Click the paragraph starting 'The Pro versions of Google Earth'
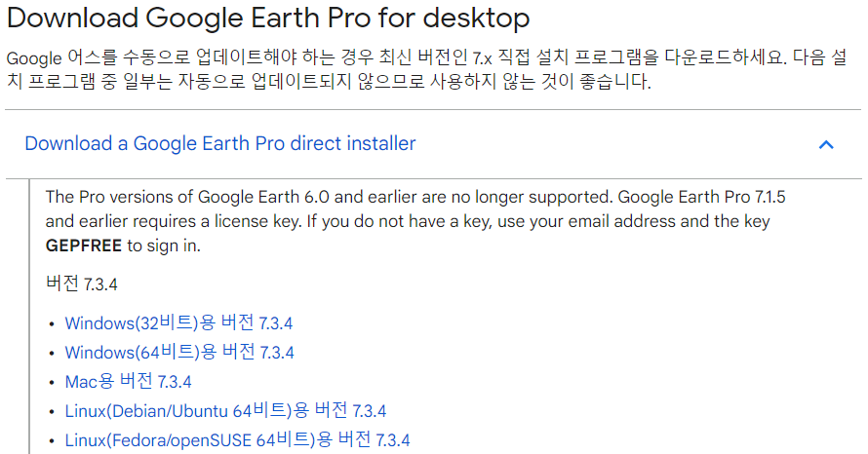The height and width of the screenshot is (454, 868). [415, 221]
